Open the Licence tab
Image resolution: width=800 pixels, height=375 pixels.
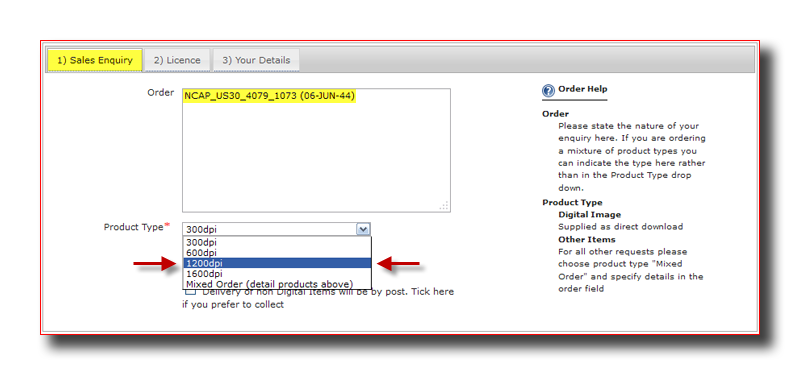tap(177, 60)
